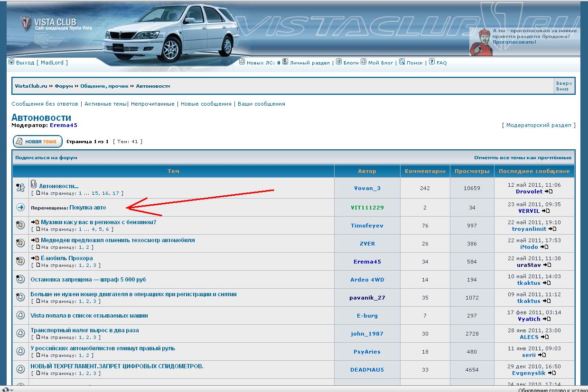This screenshot has width=588, height=392.
Task: Jump to last post icon beside Drovolet
Action: point(549,192)
